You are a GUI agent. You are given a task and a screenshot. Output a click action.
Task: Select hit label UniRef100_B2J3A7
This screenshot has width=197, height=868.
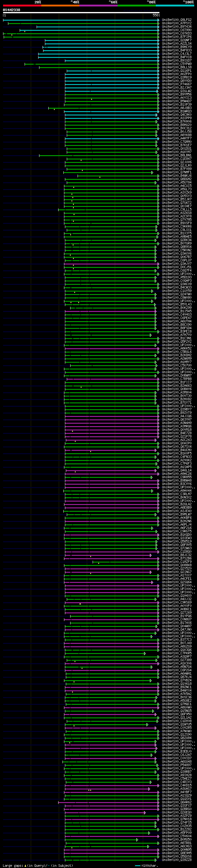pos(177,88)
